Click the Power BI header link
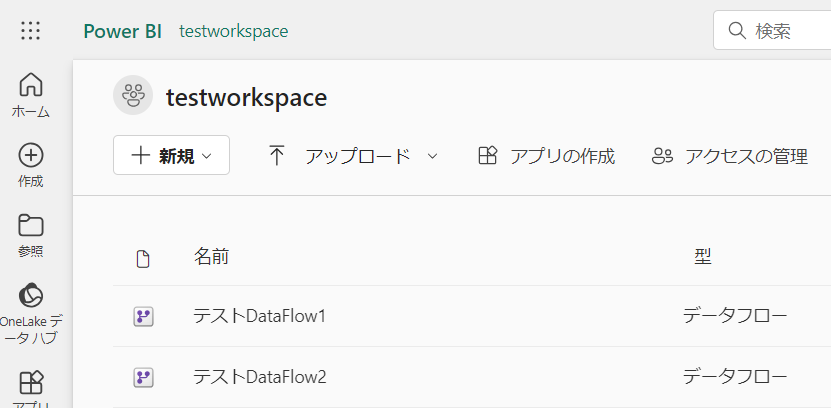831x408 pixels. point(123,31)
